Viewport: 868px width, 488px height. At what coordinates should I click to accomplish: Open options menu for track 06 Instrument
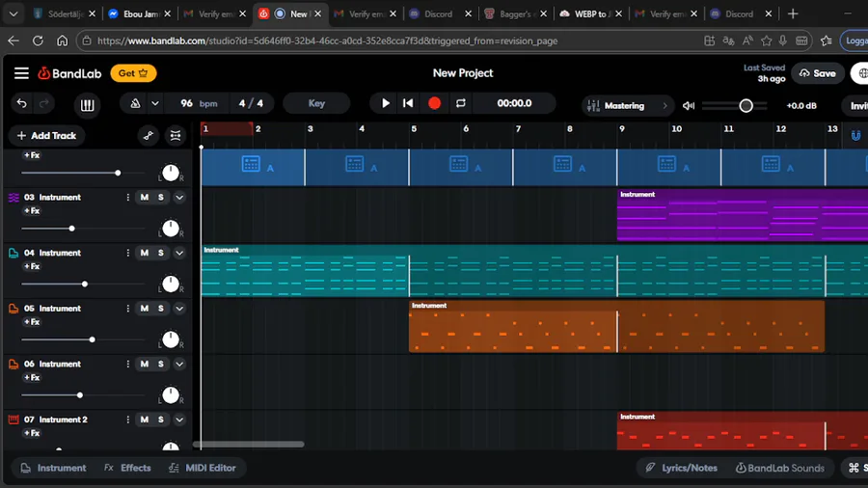[128, 364]
